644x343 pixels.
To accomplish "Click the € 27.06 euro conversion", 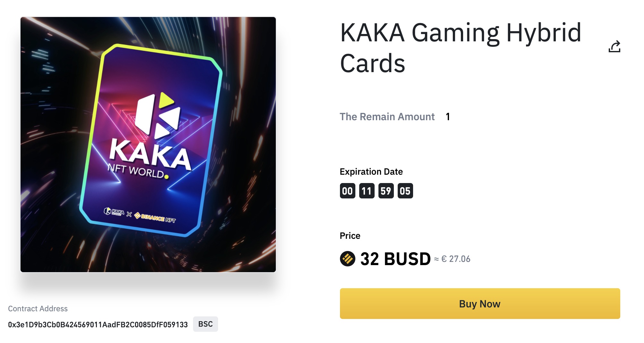I will pos(455,259).
